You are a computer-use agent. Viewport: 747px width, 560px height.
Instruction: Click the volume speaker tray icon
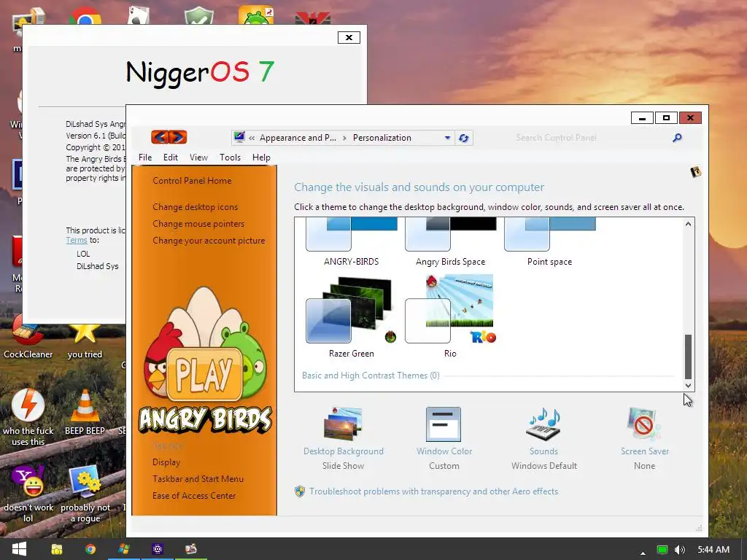(680, 550)
